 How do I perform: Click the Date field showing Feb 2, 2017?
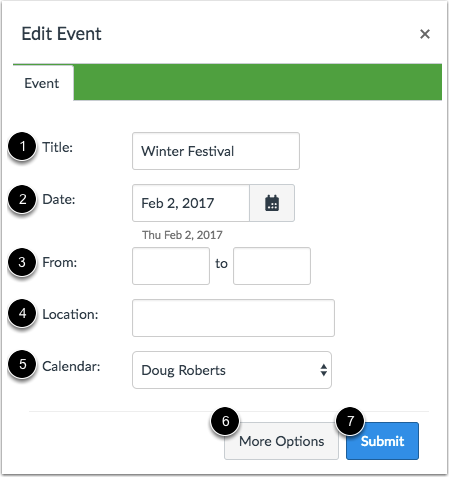click(191, 203)
